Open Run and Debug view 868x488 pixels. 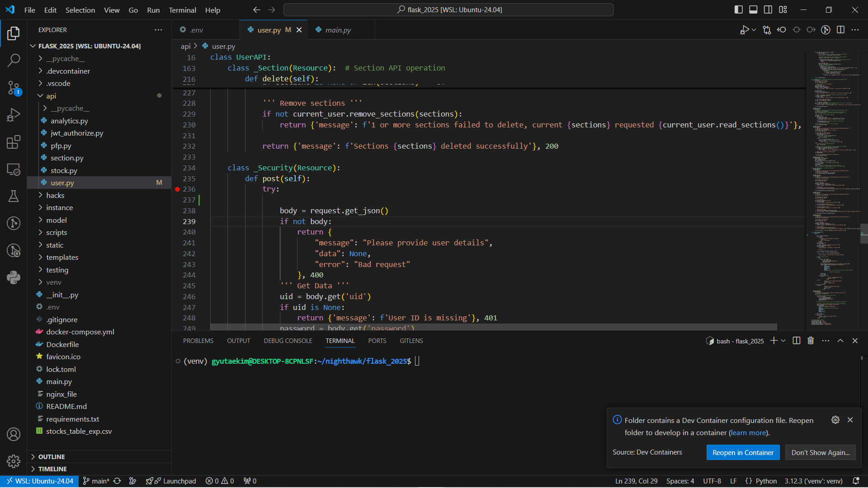[14, 115]
